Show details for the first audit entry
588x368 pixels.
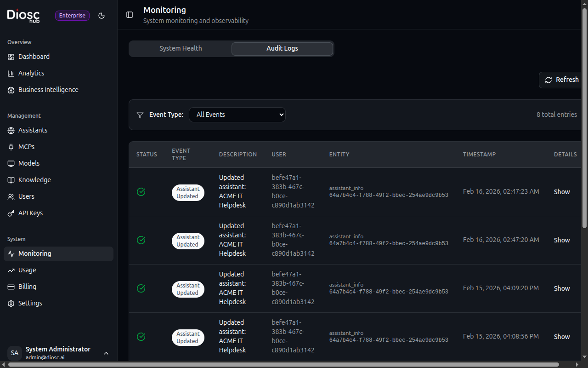561,191
